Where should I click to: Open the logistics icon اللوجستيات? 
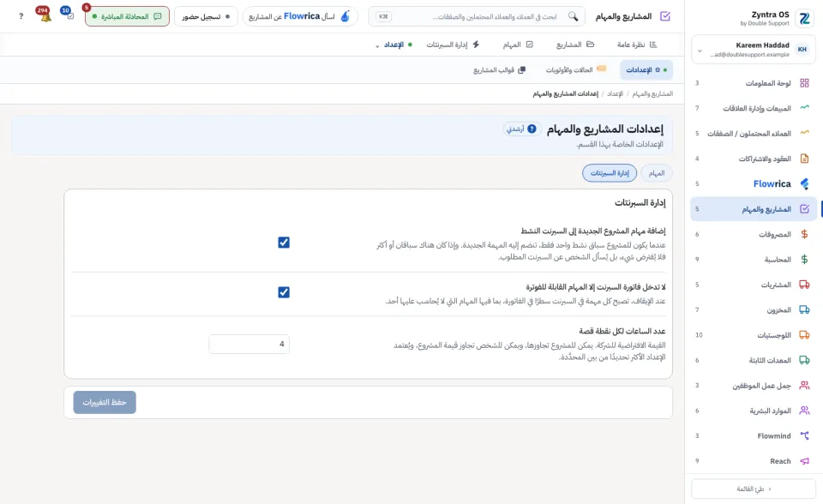804,334
